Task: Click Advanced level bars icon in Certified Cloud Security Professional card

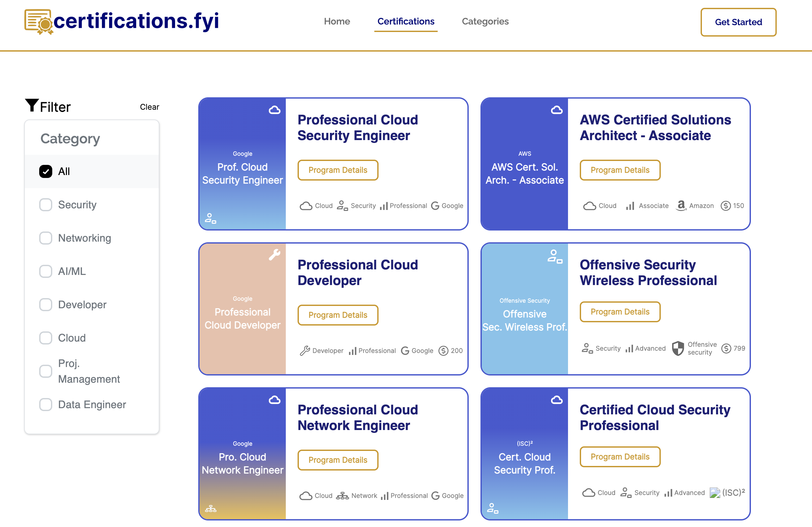Action: pos(668,493)
